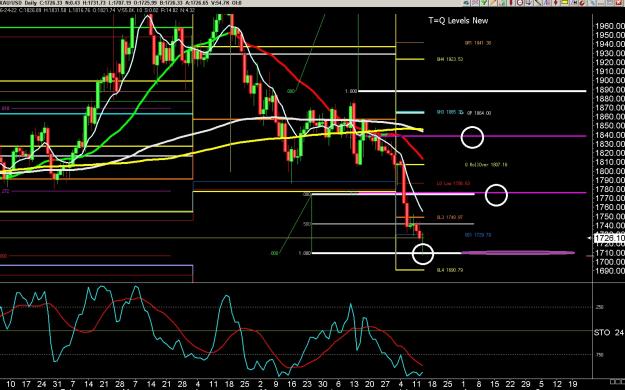This screenshot has width=625, height=390.
Task: Click the 1900.00 price axis label
Action: pyautogui.click(x=609, y=81)
